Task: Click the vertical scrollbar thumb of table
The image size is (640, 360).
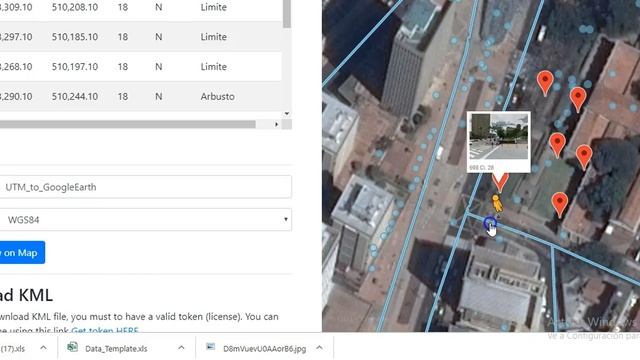Action: [x=287, y=13]
